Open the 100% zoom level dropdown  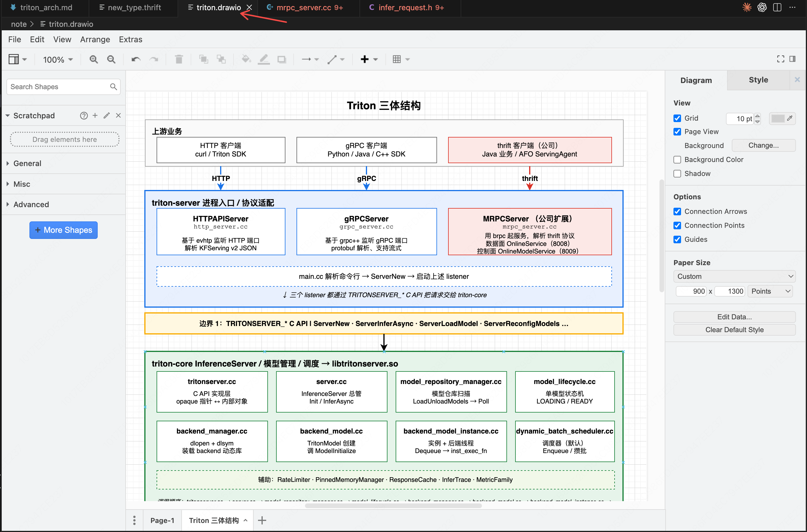pos(58,60)
